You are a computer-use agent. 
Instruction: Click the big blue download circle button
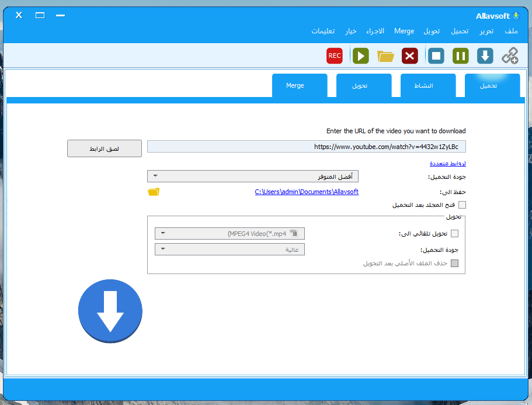(x=110, y=311)
